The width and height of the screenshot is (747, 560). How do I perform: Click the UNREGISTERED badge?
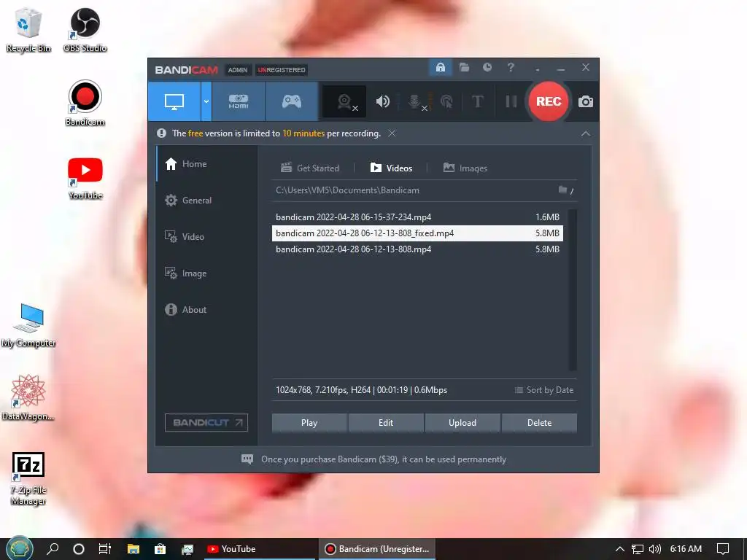(282, 70)
